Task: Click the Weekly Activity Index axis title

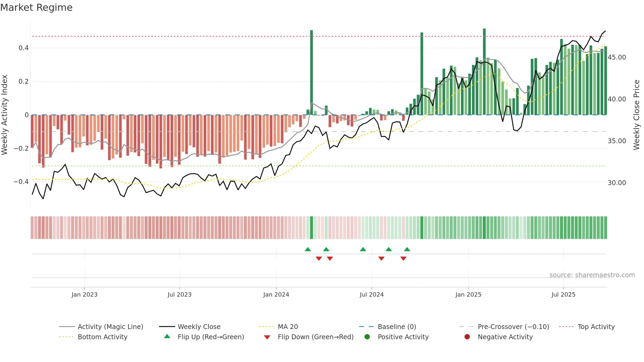Action: click(x=5, y=115)
